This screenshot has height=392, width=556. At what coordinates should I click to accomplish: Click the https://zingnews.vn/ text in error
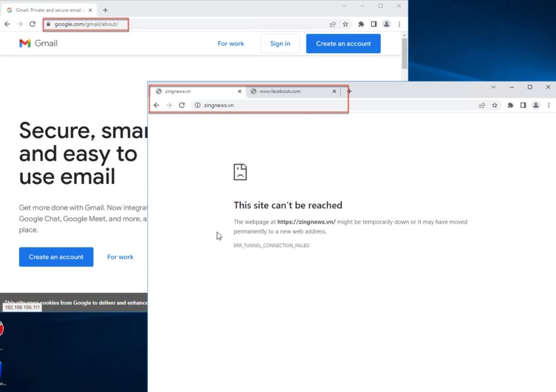[x=306, y=222]
